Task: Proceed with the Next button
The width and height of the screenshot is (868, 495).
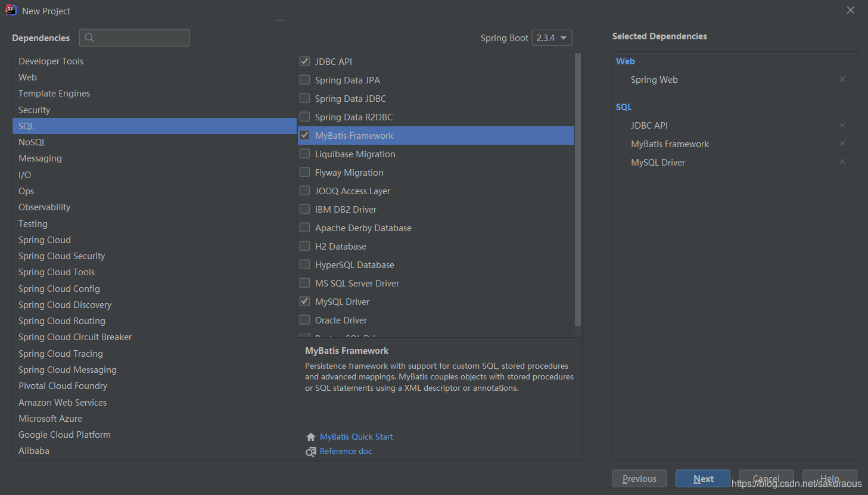Action: pyautogui.click(x=703, y=478)
